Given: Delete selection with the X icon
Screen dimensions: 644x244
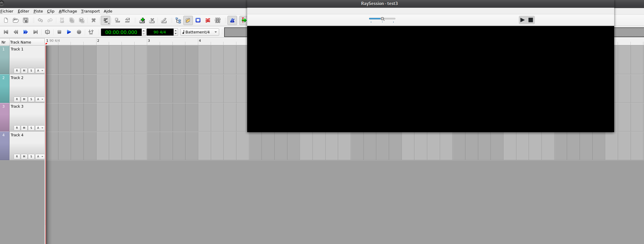Looking at the screenshot, I should click(x=94, y=20).
